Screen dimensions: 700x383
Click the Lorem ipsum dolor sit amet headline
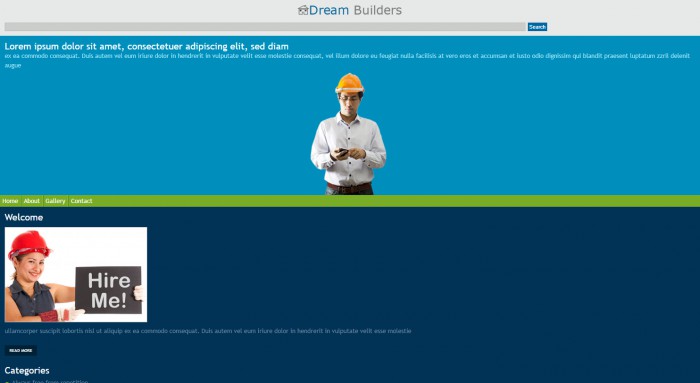tap(146, 46)
